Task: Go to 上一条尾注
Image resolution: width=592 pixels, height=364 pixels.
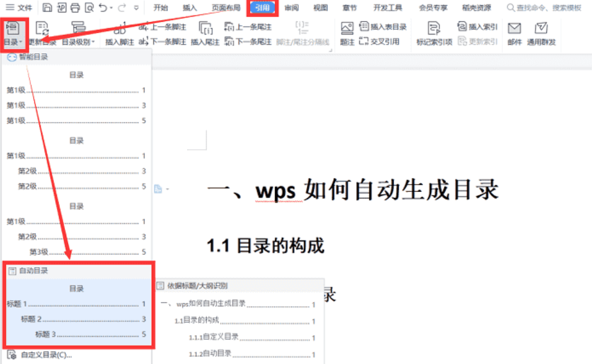Action: [x=248, y=26]
